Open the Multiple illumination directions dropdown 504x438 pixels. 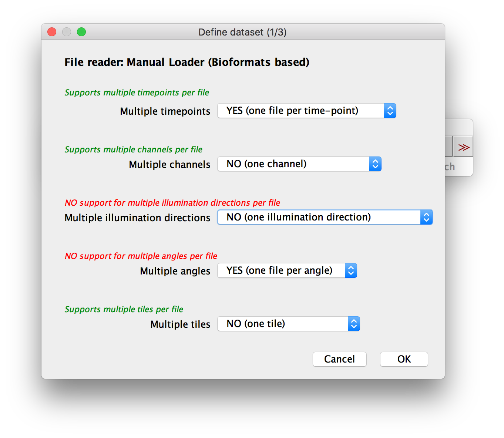325,217
